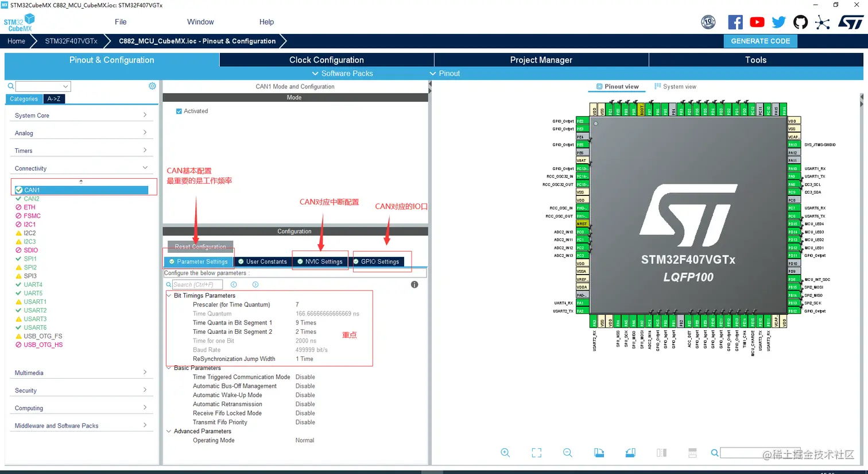Open the File menu
Image resolution: width=868 pixels, height=474 pixels.
(121, 22)
